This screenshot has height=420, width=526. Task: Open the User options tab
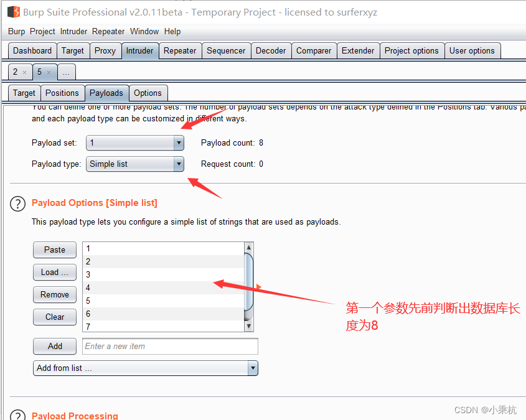click(472, 50)
